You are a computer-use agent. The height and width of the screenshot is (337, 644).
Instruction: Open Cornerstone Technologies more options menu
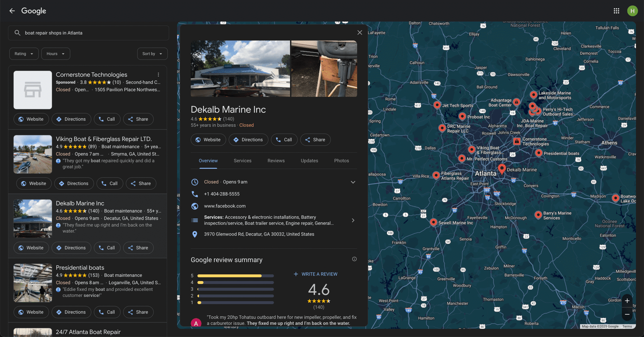[159, 75]
